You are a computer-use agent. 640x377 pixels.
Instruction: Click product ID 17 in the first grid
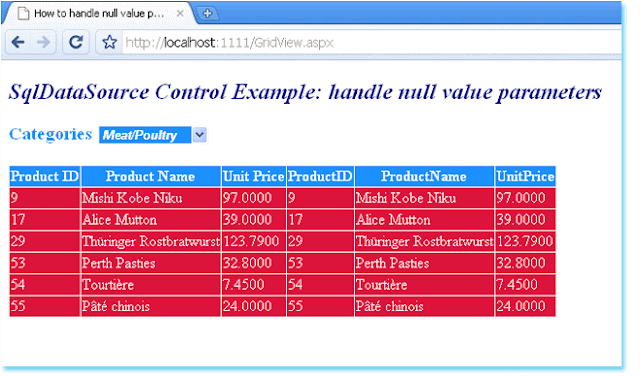click(x=18, y=220)
